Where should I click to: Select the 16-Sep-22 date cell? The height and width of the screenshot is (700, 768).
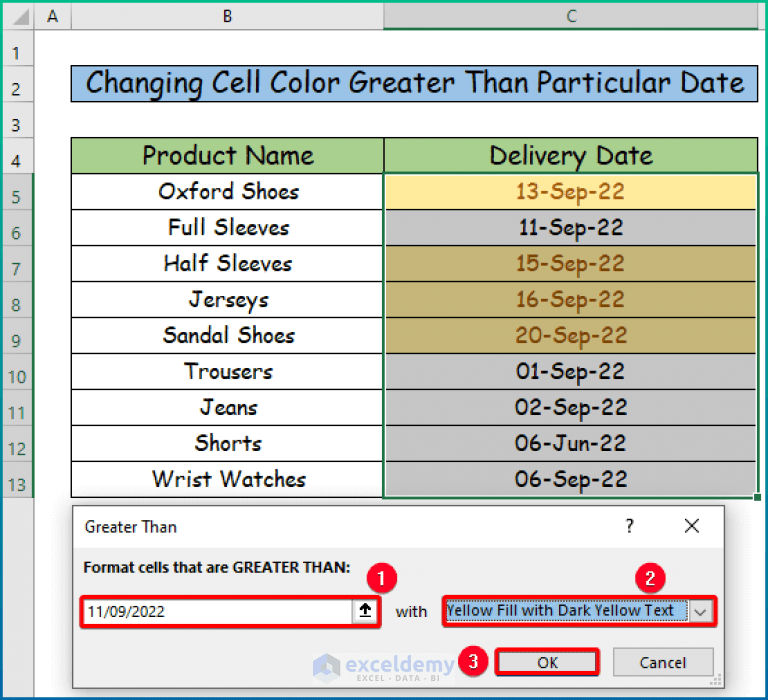(x=571, y=300)
